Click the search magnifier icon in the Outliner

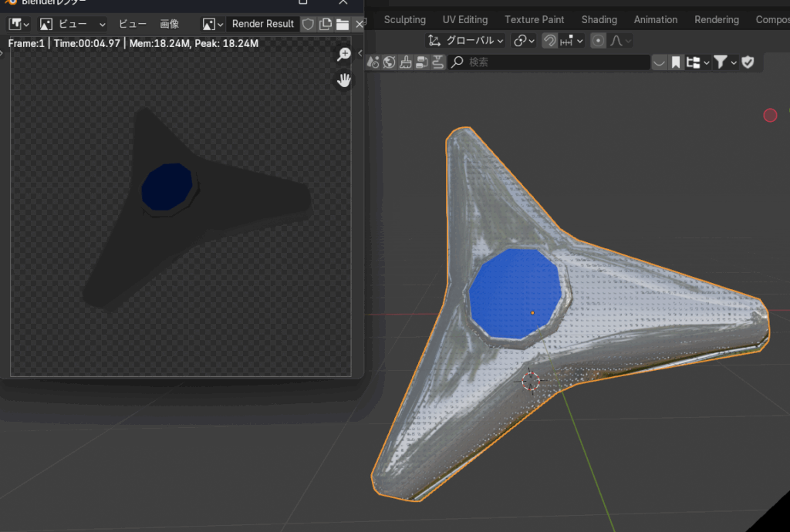(458, 62)
